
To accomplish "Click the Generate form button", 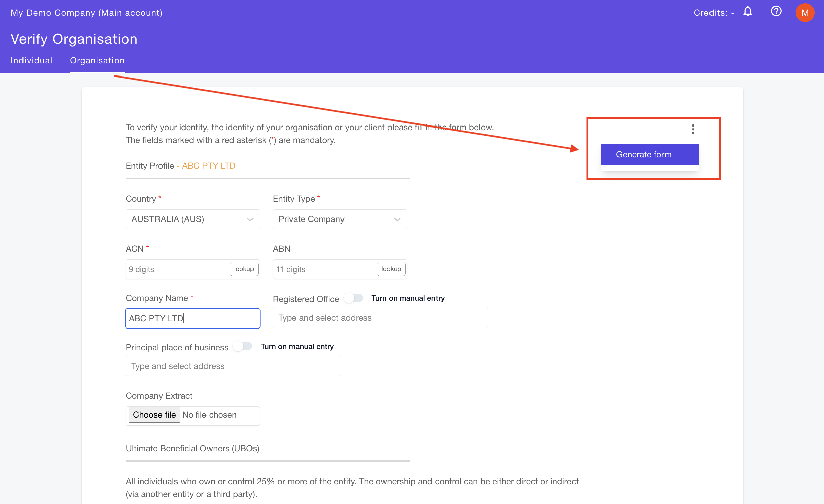I will (x=649, y=154).
